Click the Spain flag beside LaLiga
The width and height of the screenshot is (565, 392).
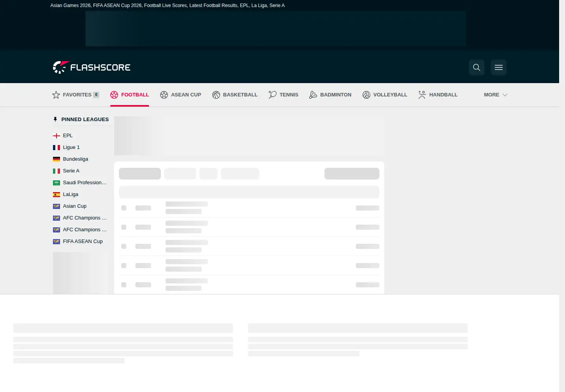[56, 194]
